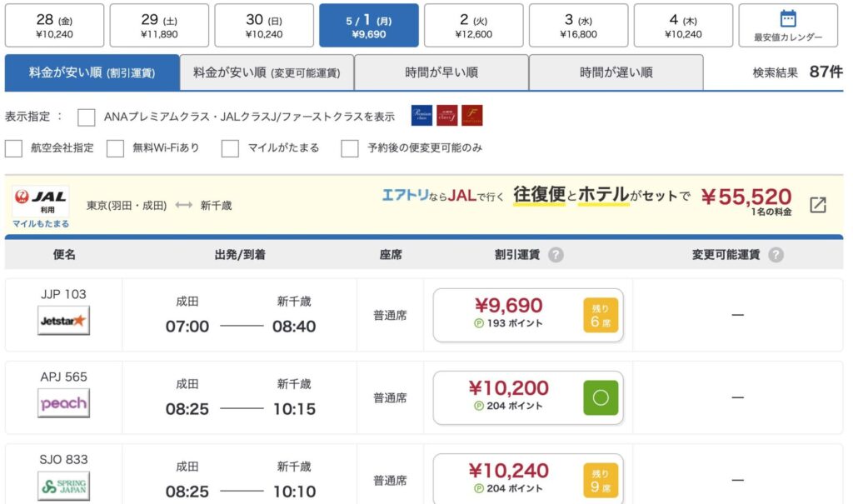Switch to the 時間が早い順 tab
Viewport: 853px width, 504px height.
point(441,72)
